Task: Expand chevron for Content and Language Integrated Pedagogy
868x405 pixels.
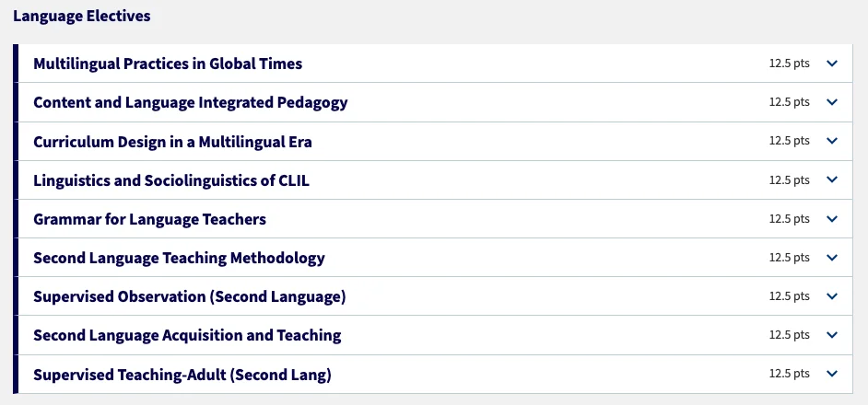Action: (833, 102)
